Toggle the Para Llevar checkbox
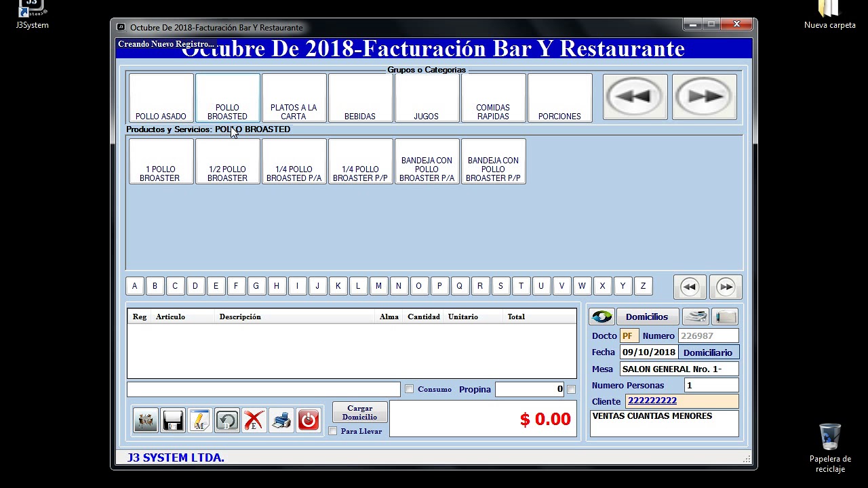Viewport: 868px width, 488px height. pos(332,431)
